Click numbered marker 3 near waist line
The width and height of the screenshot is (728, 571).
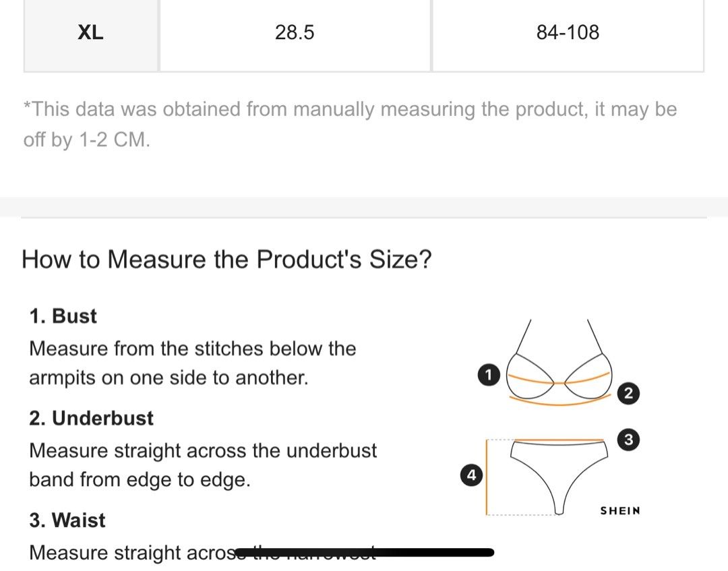click(x=628, y=440)
